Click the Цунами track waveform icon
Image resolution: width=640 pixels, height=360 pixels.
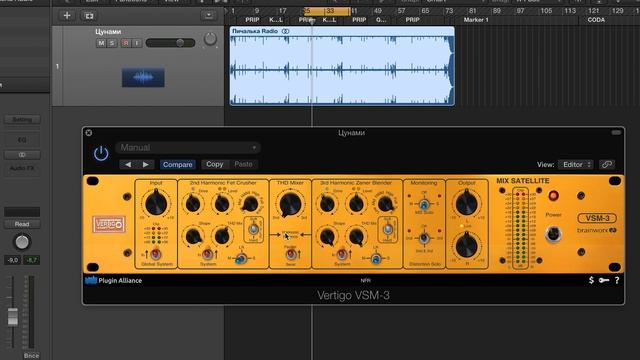point(143,77)
